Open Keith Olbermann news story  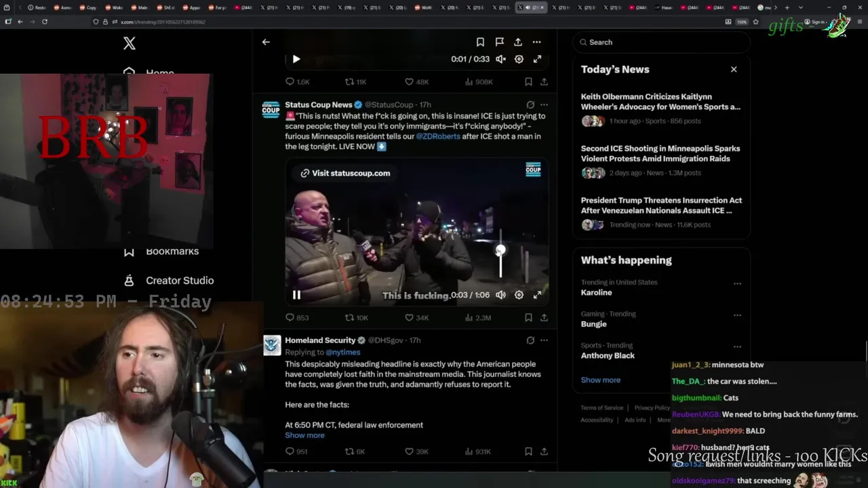(661, 108)
